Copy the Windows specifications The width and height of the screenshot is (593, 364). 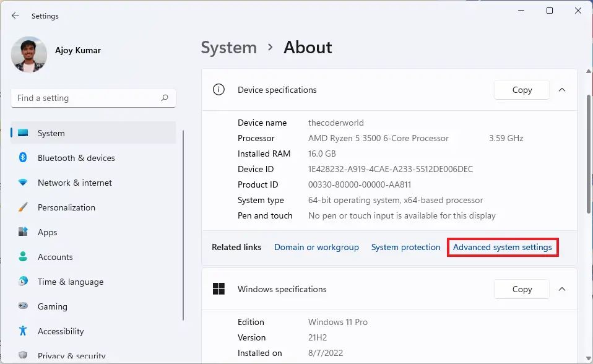tap(522, 289)
